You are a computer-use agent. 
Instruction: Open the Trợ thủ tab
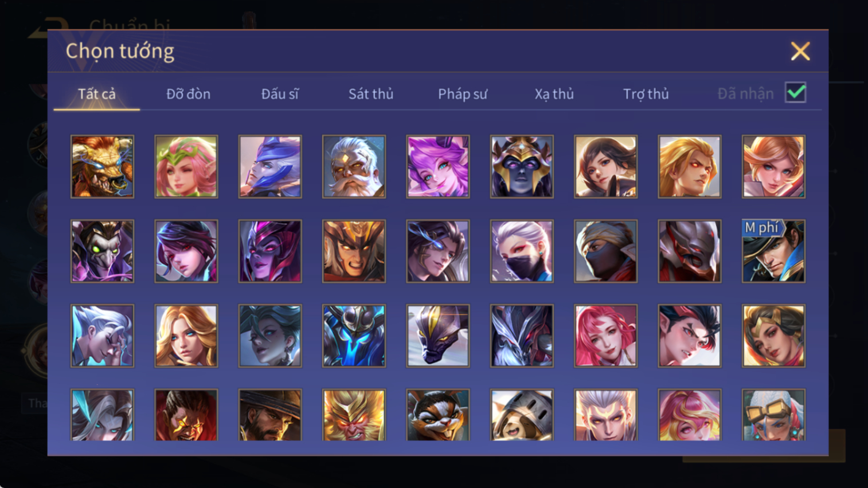click(646, 94)
